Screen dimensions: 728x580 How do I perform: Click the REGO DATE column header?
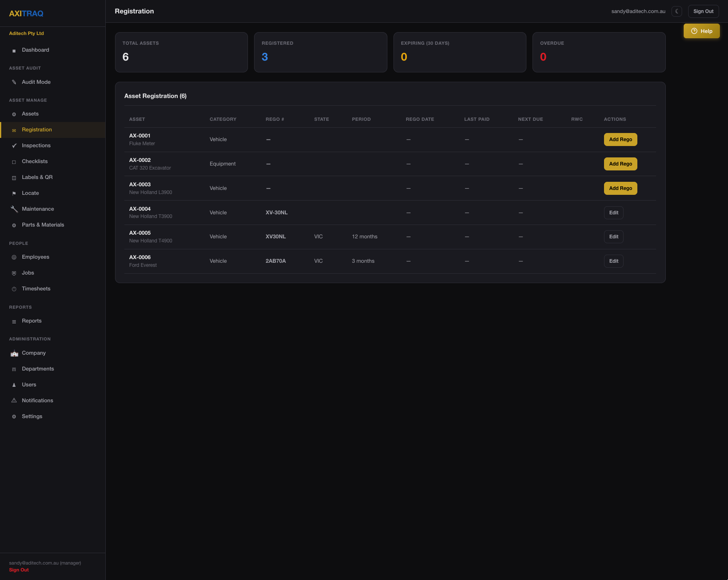[420, 119]
